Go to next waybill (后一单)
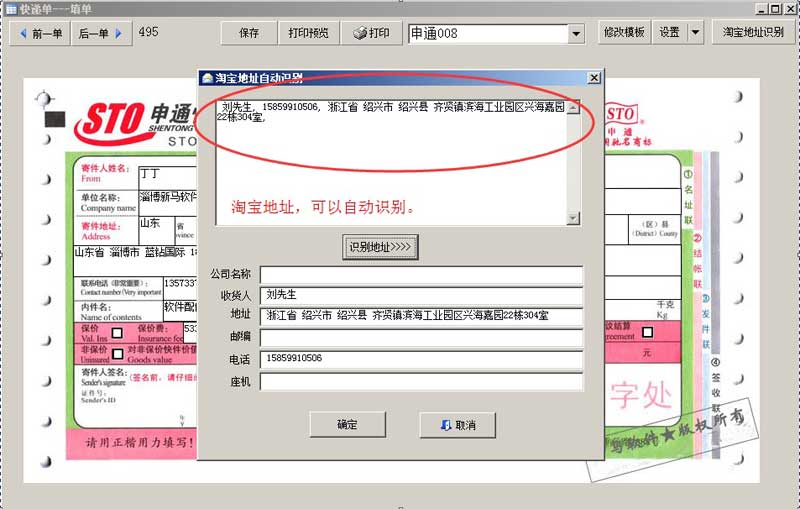 [x=101, y=33]
